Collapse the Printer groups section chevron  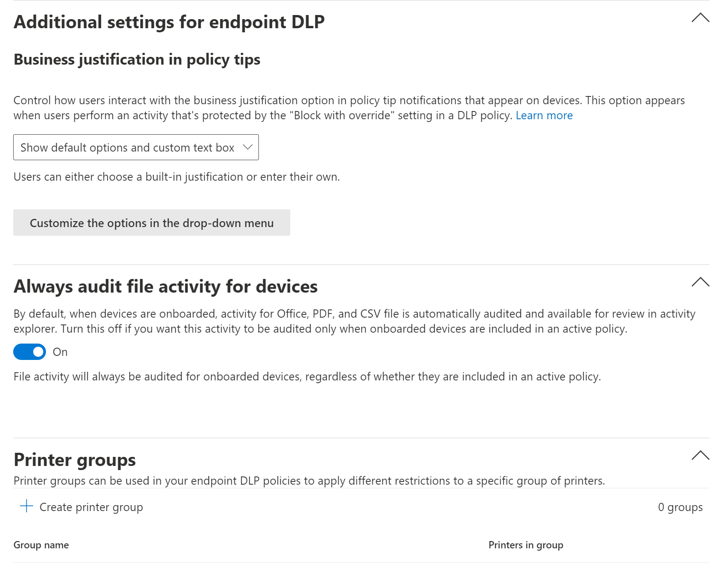[700, 456]
